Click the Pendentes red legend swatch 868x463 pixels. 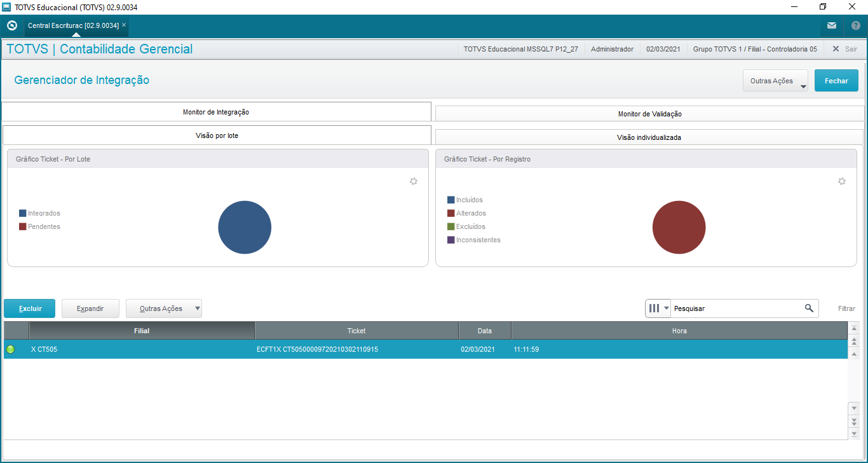coord(23,226)
